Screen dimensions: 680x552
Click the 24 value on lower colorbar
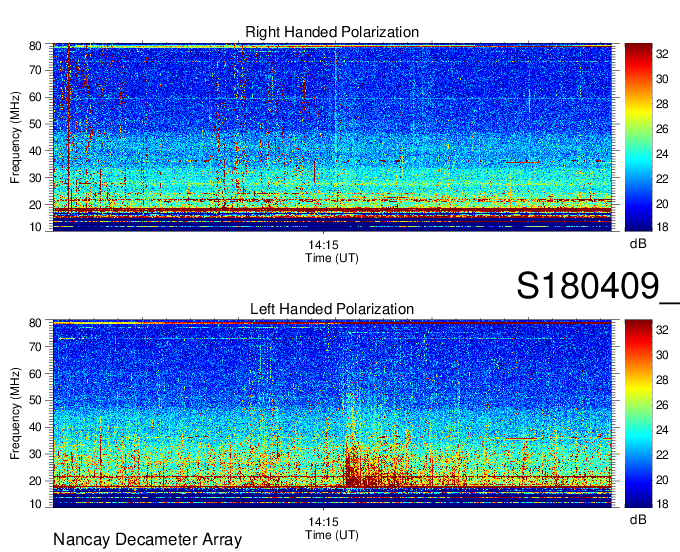[x=662, y=430]
